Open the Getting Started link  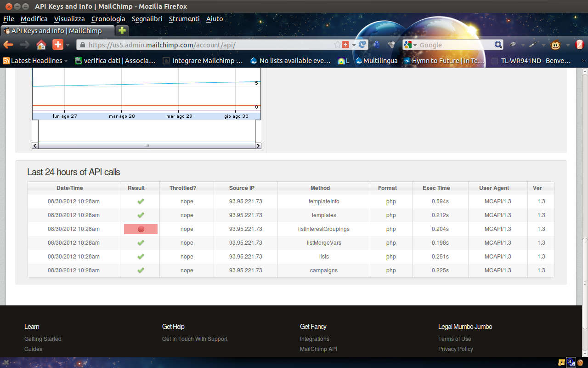tap(43, 339)
